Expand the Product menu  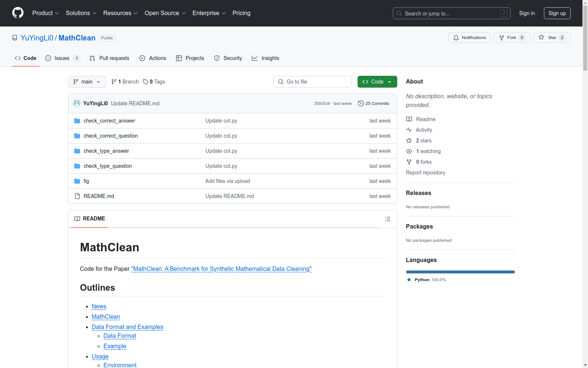coord(46,13)
